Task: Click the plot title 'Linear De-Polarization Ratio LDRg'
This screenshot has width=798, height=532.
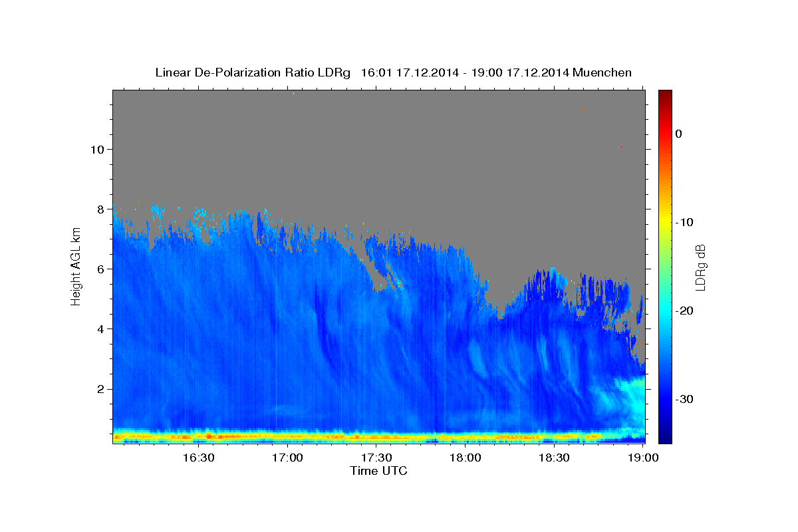Action: (252, 72)
